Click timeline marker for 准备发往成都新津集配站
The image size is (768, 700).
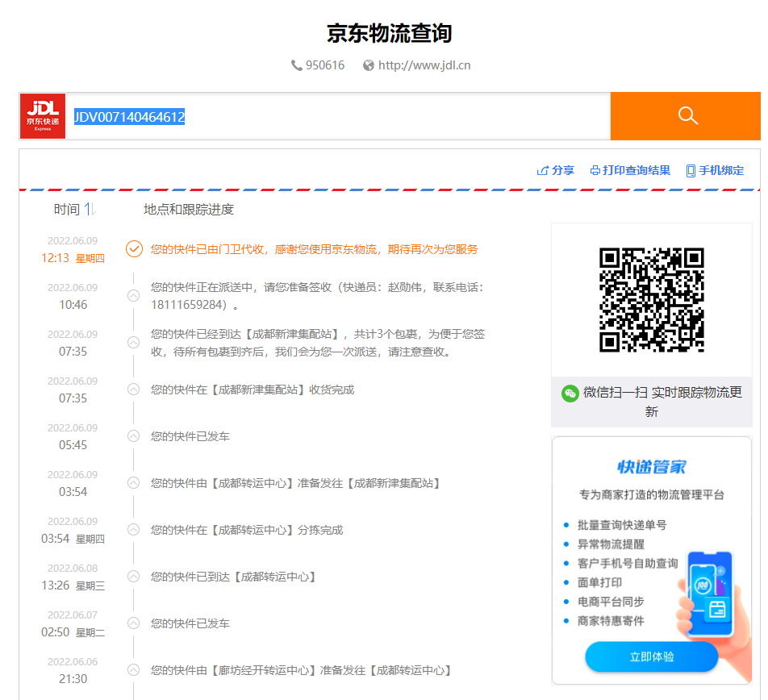tap(133, 482)
